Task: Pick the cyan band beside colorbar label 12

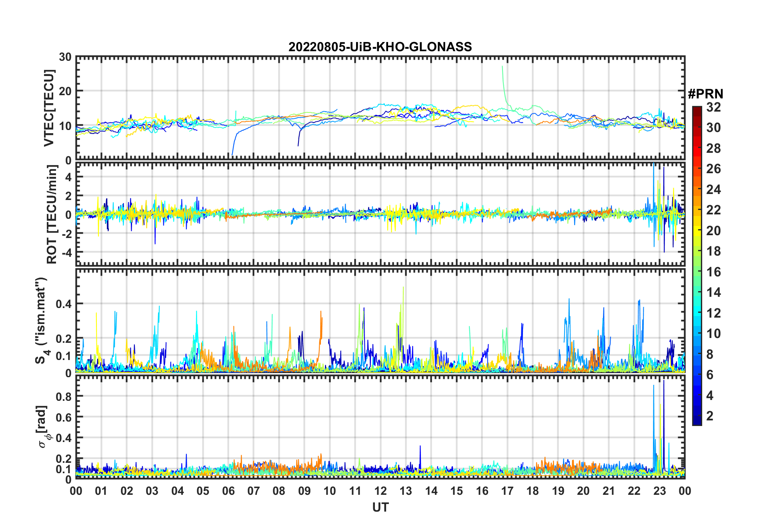Action: 697,313
